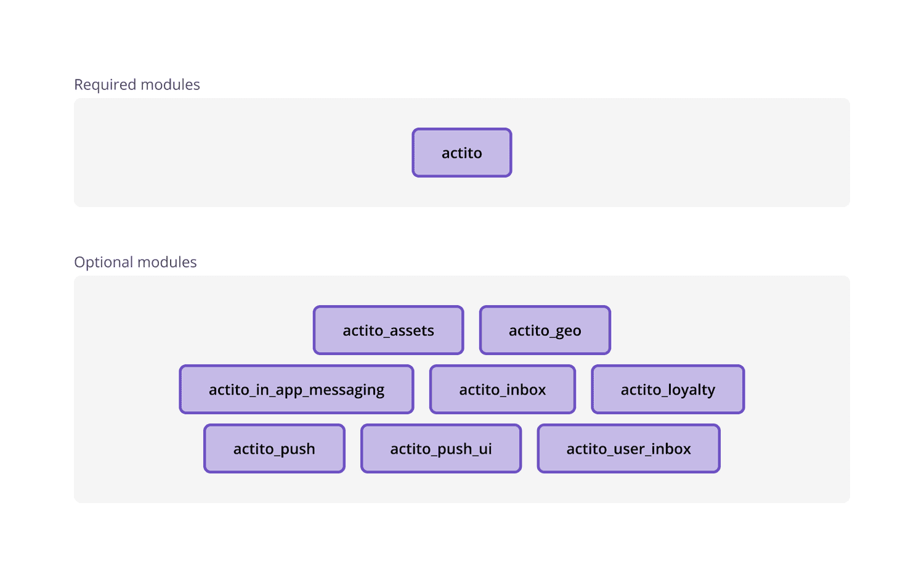
Task: Pick the geolocation module in optional modules
Action: [x=545, y=330]
